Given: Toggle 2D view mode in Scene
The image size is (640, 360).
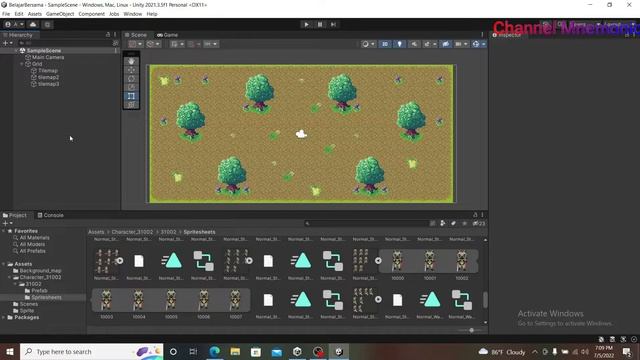Looking at the screenshot, I should coord(385,44).
